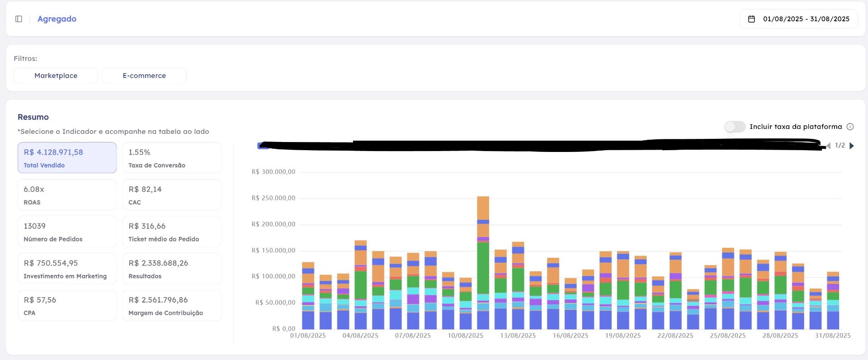868x360 pixels.
Task: Click the R$ 150.000,00 axis label
Action: pyautogui.click(x=274, y=251)
